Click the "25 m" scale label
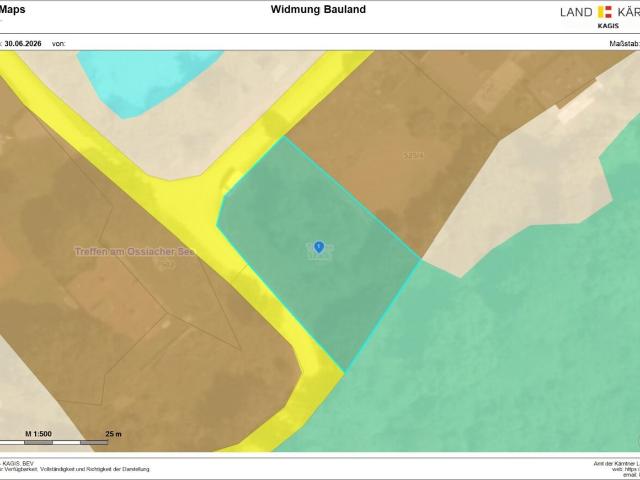This screenshot has height=480, width=640. tap(113, 434)
